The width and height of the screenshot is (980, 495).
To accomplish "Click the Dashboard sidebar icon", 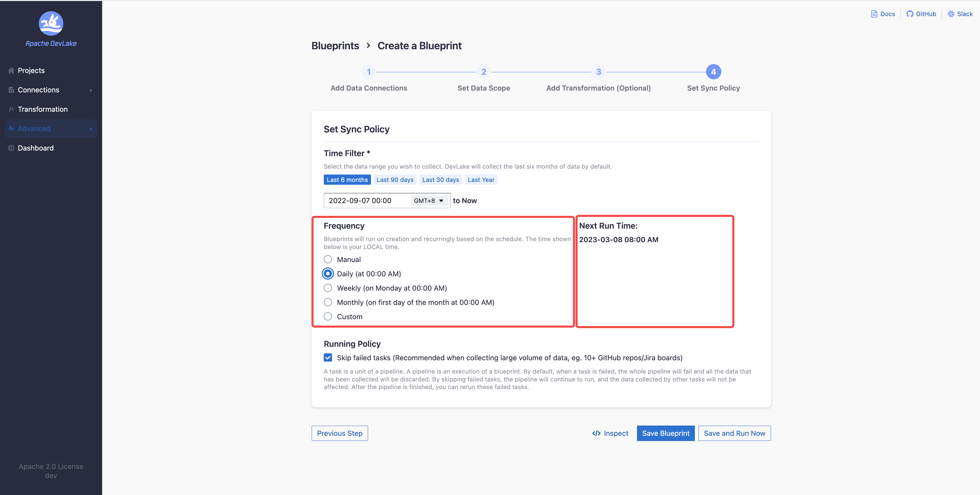I will (x=11, y=148).
